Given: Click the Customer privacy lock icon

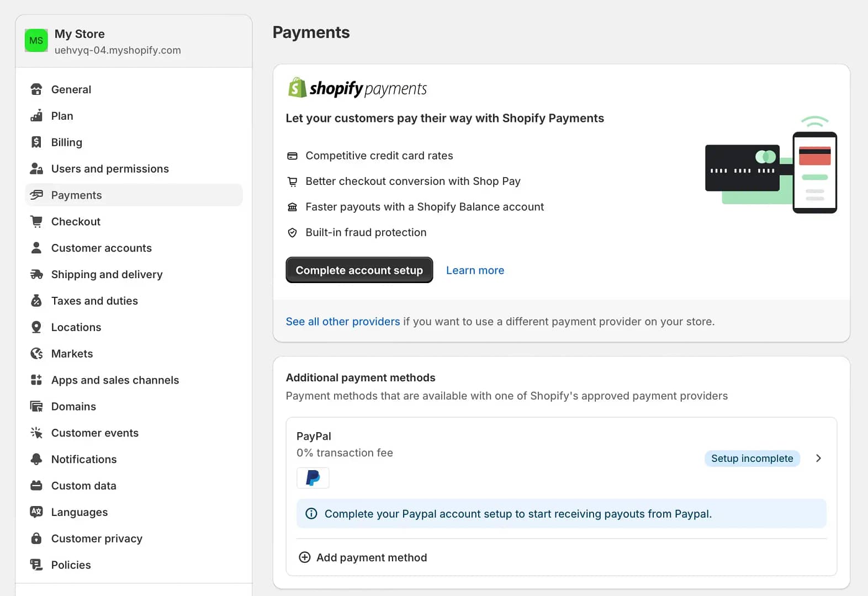Looking at the screenshot, I should click(36, 539).
